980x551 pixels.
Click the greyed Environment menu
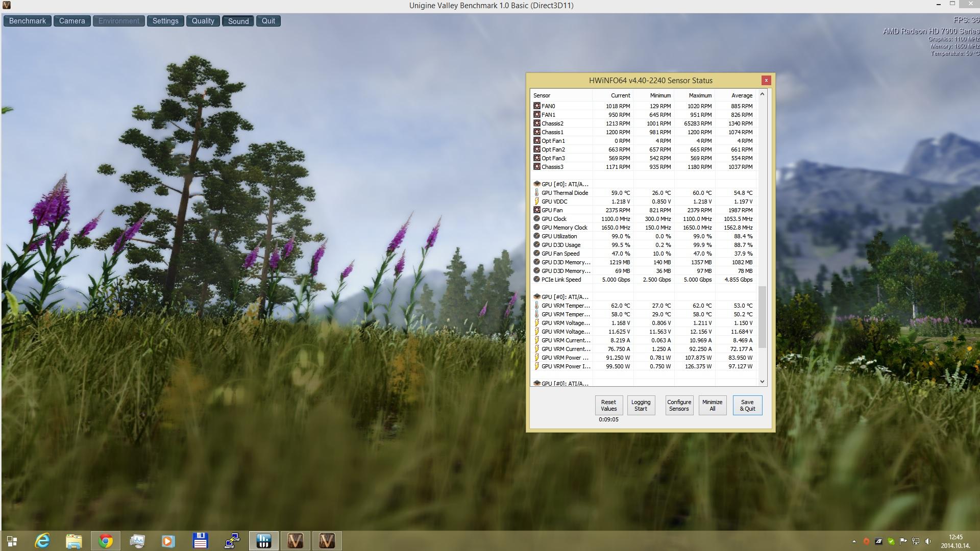(119, 21)
